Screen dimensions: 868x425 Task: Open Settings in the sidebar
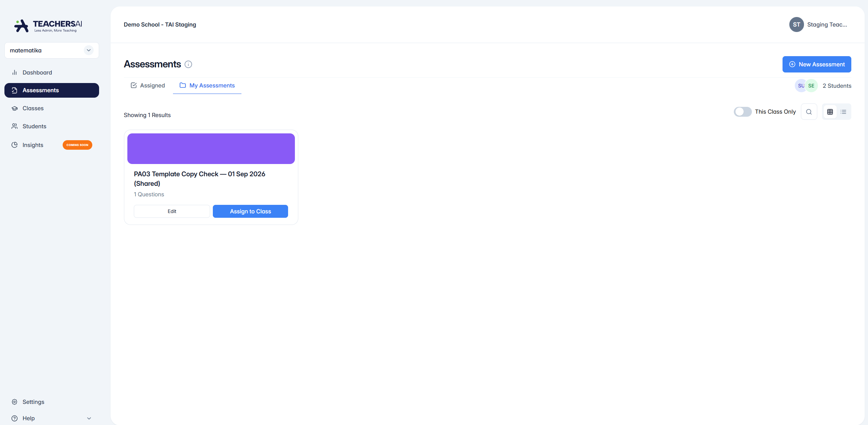pos(52,402)
